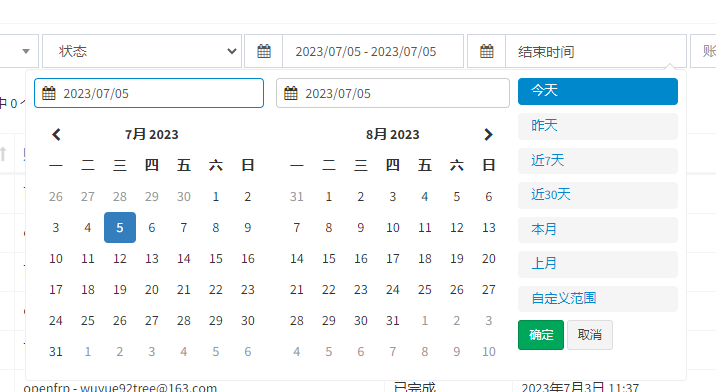716x392 pixels.
Task: Pick greyed June 26 in left calendar
Action: (x=56, y=196)
